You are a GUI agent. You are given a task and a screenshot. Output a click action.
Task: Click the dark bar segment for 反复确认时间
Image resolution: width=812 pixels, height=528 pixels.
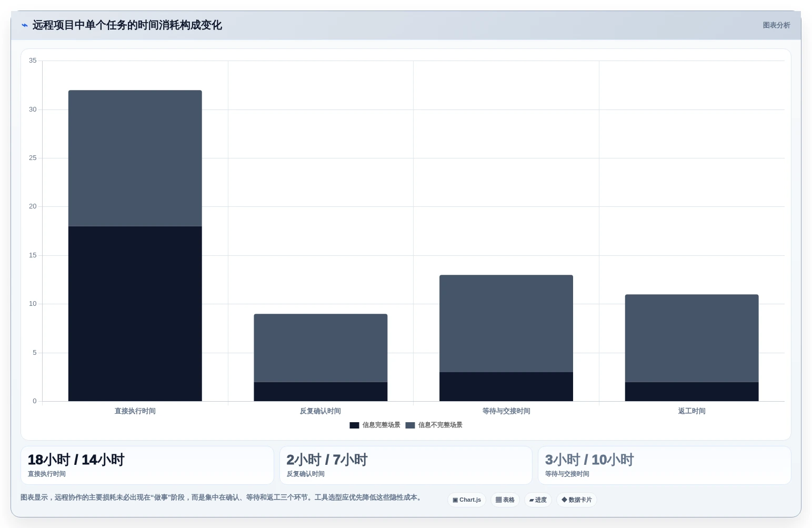[320, 392]
